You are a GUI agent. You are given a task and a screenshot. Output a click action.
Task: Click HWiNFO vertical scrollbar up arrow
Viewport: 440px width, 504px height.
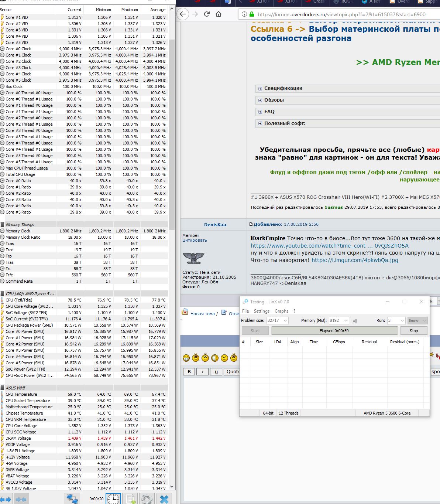click(x=172, y=8)
